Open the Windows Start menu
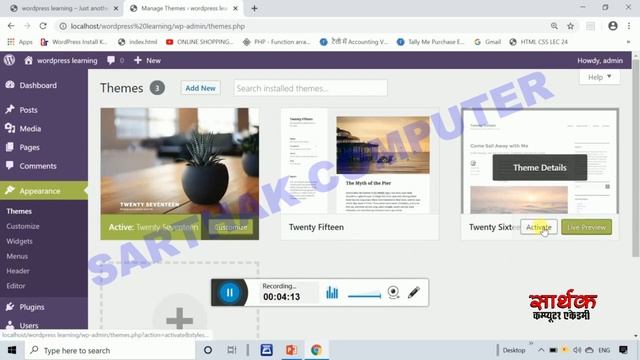The image size is (640, 360). [12, 350]
